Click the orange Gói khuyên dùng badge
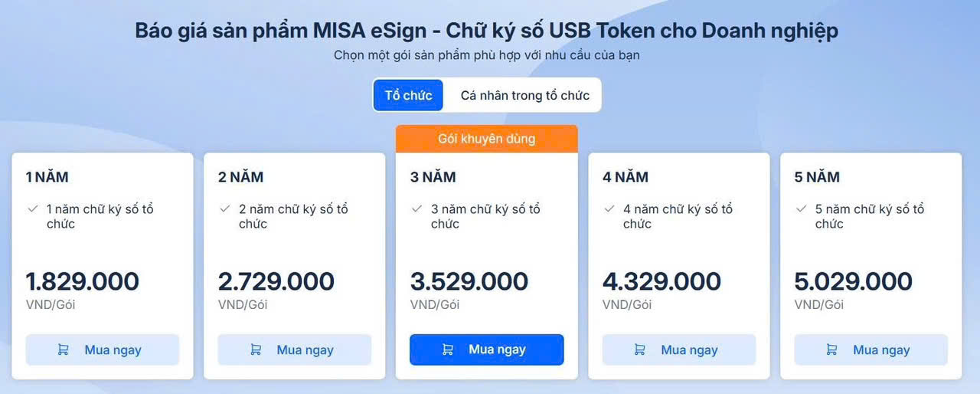 click(x=487, y=139)
